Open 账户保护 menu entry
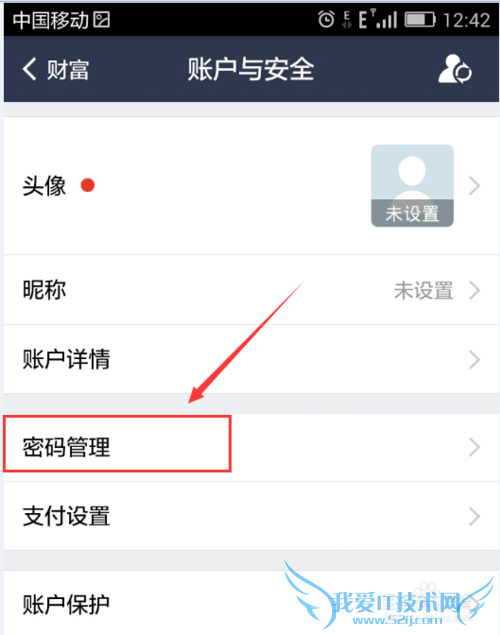The image size is (500, 635). pyautogui.click(x=251, y=603)
